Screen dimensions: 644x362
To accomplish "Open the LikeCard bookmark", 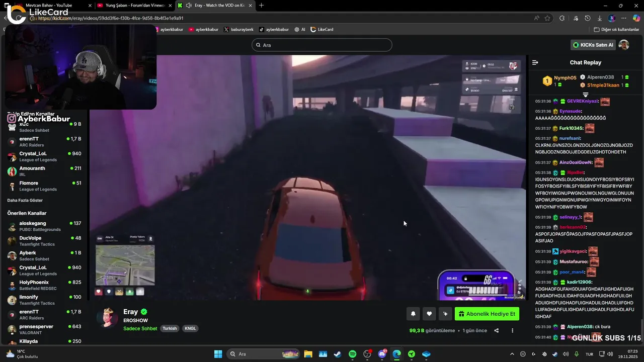I will (x=322, y=30).
